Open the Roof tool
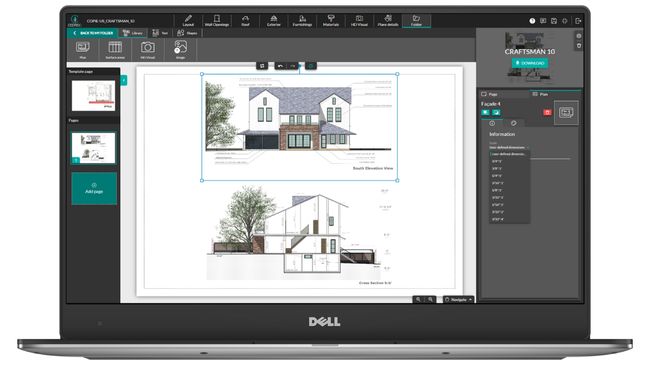Screen dimensions: 650x366 point(245,20)
